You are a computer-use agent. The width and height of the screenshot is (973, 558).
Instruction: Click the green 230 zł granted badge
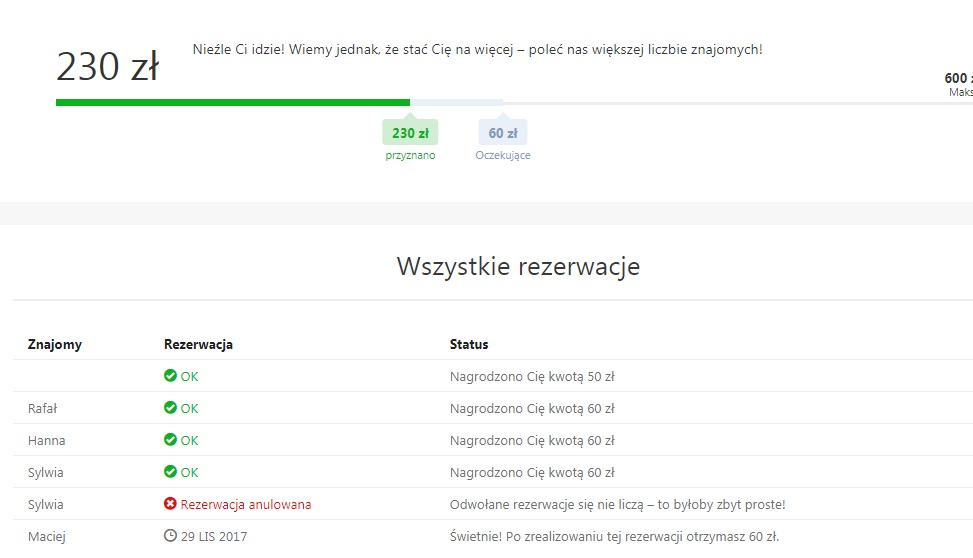tap(410, 133)
